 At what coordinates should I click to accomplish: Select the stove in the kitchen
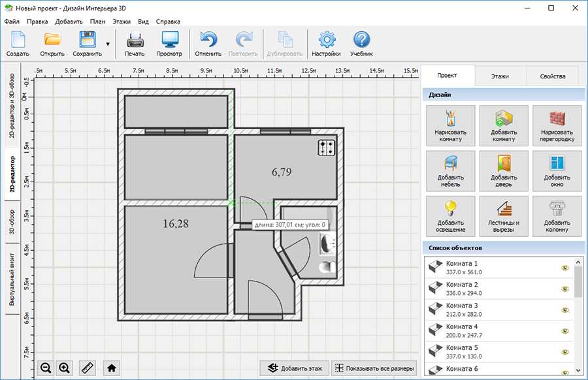pos(326,148)
